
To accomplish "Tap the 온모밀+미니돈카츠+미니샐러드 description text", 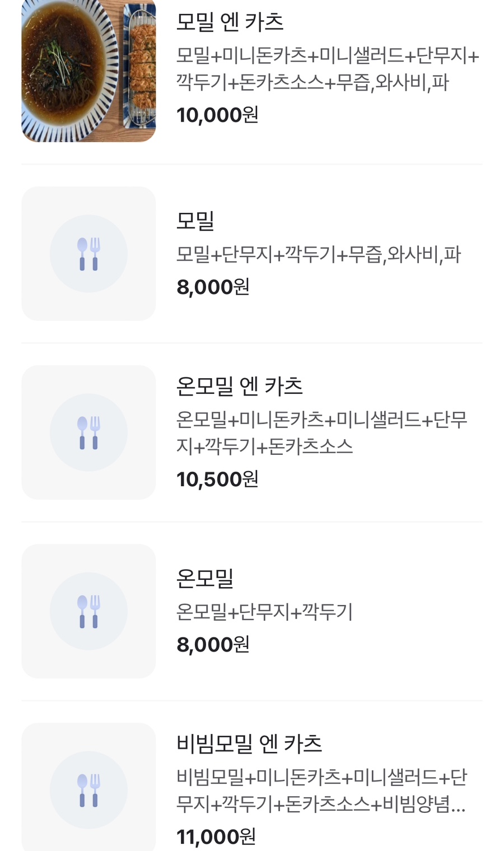I will tap(321, 433).
